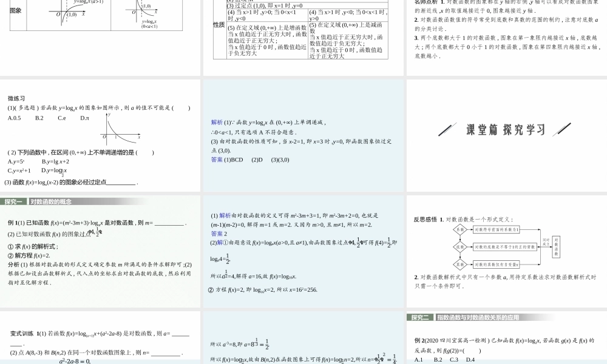Choose answer option A.0.5

tap(15, 118)
